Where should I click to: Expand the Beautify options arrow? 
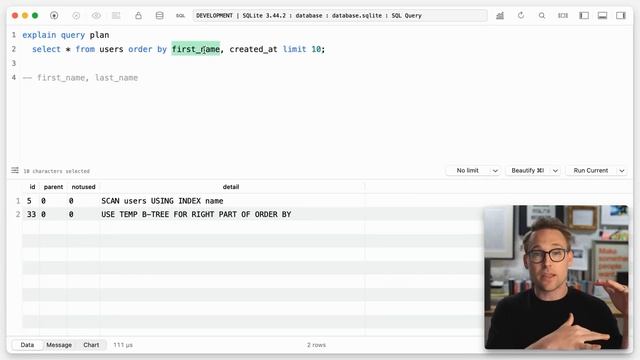tap(555, 171)
